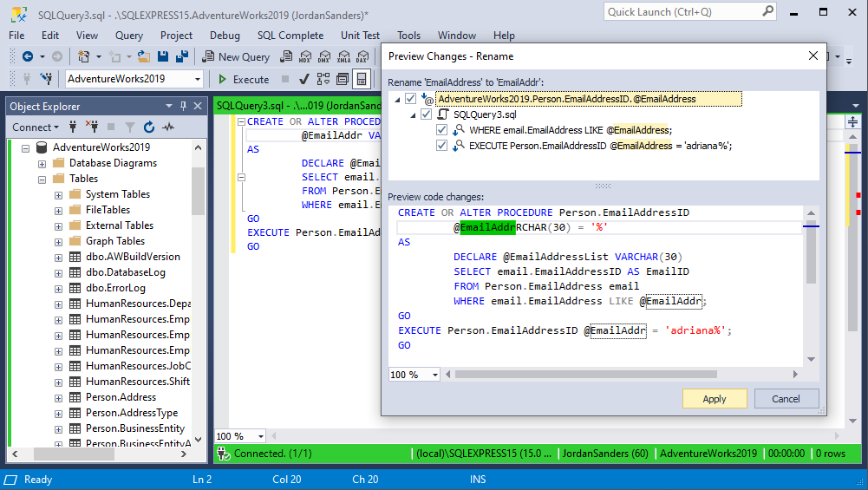The width and height of the screenshot is (868, 490).
Task: Click the External Tables folder
Action: click(x=120, y=225)
